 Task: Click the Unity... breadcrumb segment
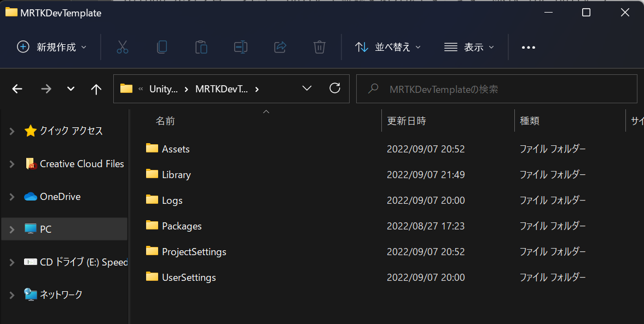pos(164,89)
